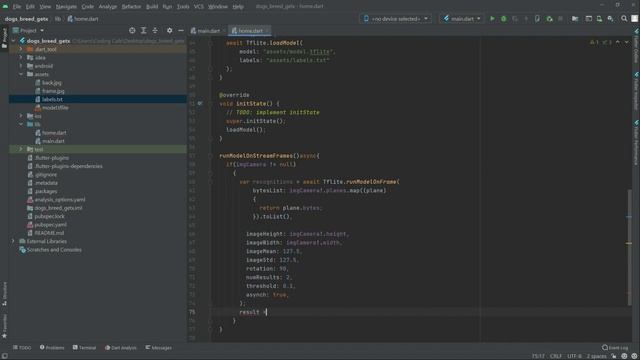Select opened file target icon in Project panel
The height and width of the screenshot is (360, 640).
132,31
